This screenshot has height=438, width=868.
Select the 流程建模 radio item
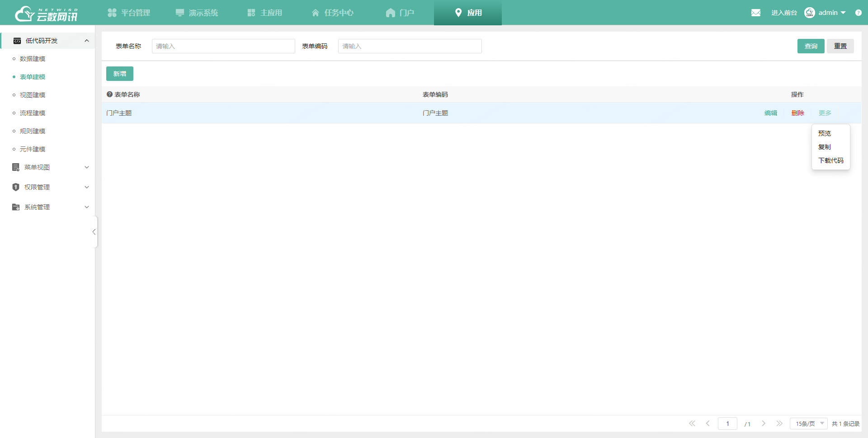[x=32, y=113]
